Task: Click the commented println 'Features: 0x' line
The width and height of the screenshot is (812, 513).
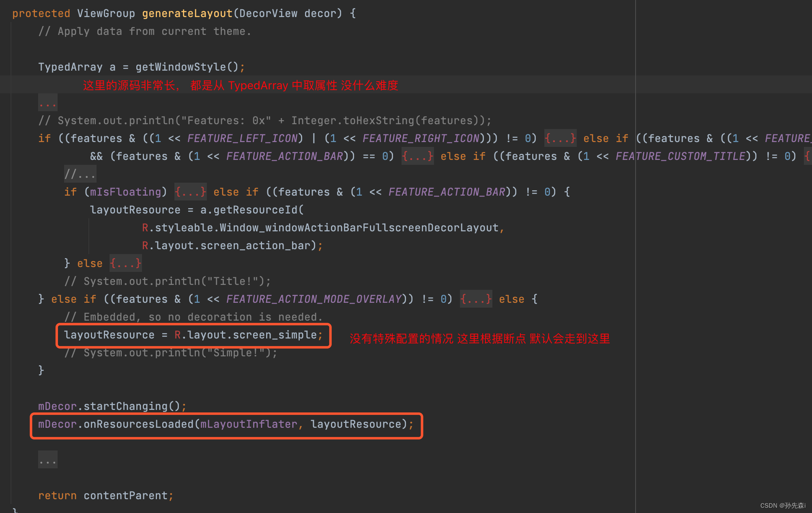Action: tap(265, 121)
